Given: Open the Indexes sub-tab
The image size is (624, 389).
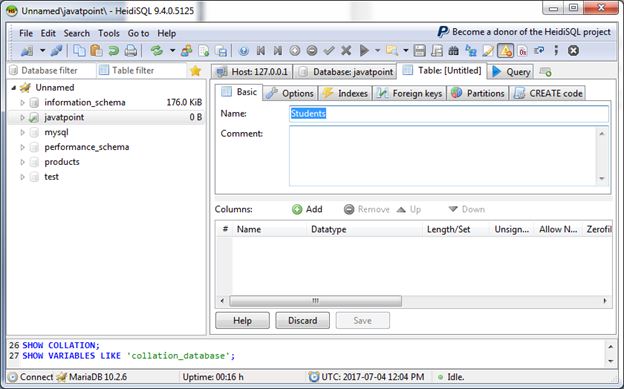Looking at the screenshot, I should [345, 93].
